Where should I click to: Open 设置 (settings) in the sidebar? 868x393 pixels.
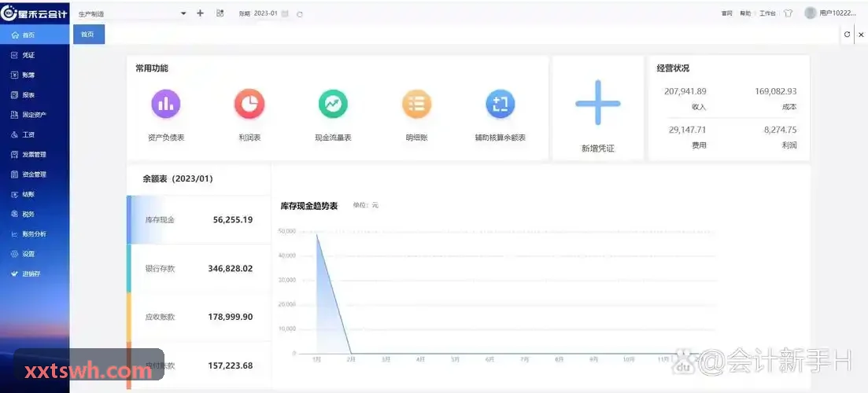35,254
